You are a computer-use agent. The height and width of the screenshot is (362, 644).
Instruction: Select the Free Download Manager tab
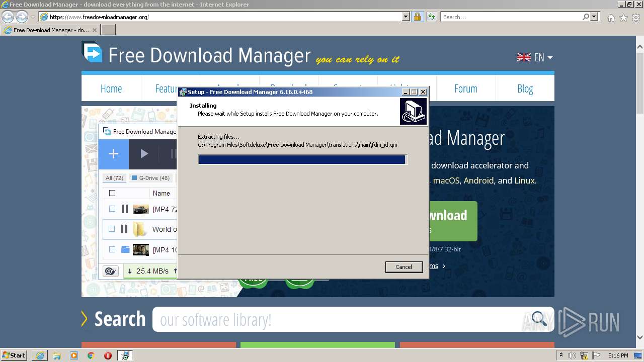point(50,30)
